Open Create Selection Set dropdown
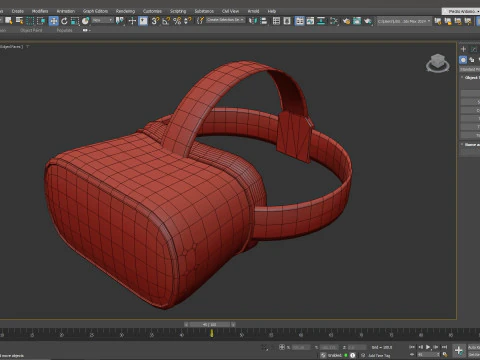The height and width of the screenshot is (360, 480). point(226,20)
